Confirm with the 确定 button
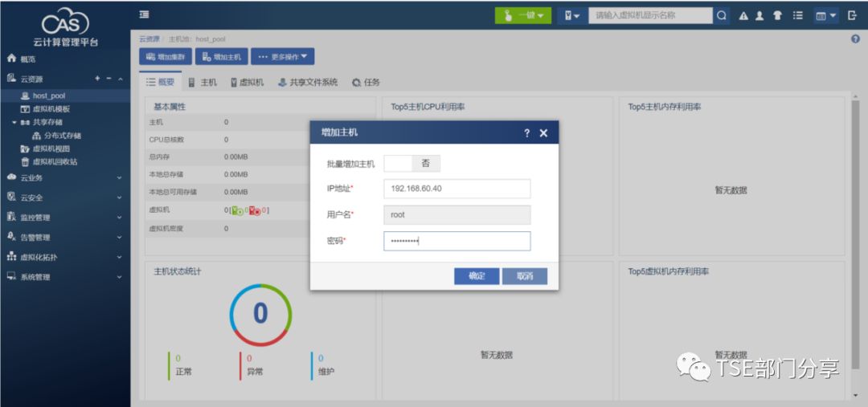The image size is (868, 407). pyautogui.click(x=477, y=276)
